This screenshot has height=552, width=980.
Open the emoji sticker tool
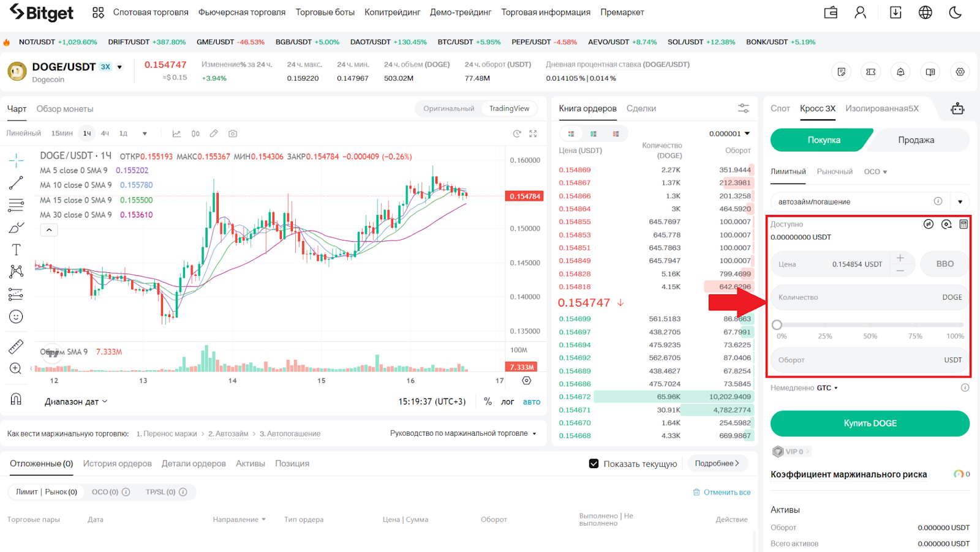pos(17,316)
